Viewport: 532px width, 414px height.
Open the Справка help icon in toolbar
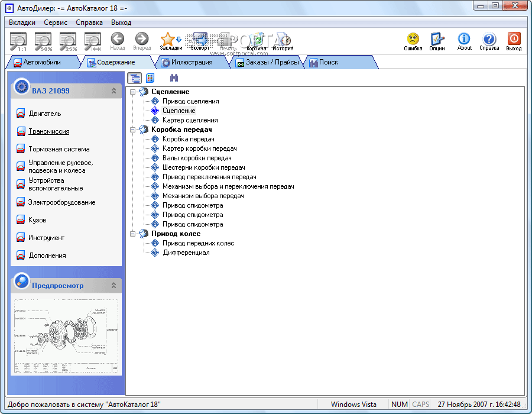pyautogui.click(x=489, y=42)
